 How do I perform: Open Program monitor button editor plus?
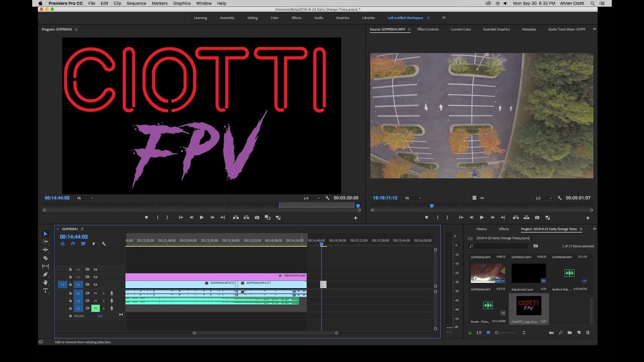pos(356,218)
